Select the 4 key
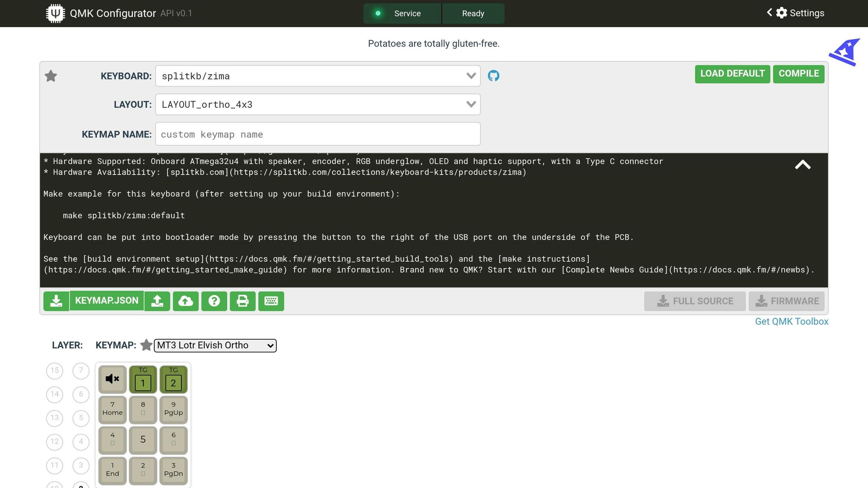 (x=112, y=440)
